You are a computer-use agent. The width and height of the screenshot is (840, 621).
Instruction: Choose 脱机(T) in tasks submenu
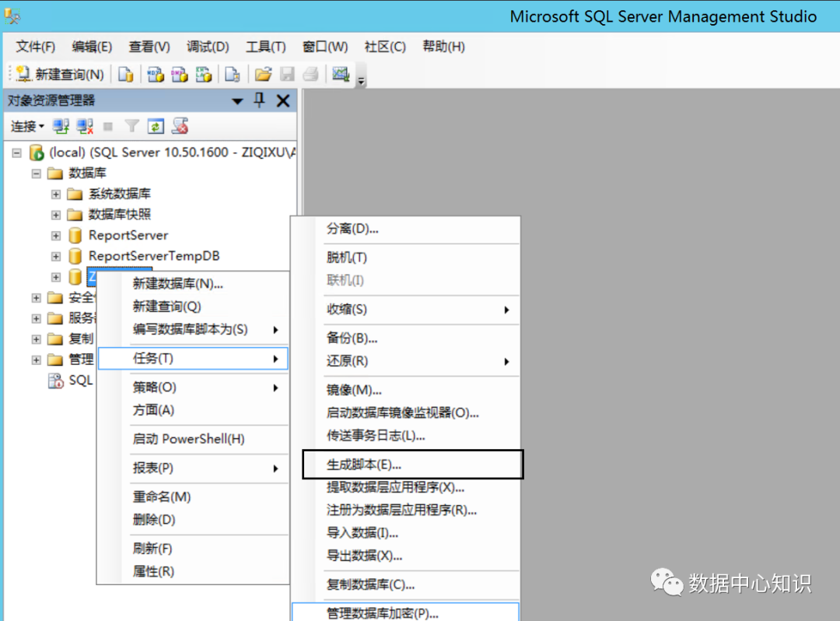click(x=405, y=258)
